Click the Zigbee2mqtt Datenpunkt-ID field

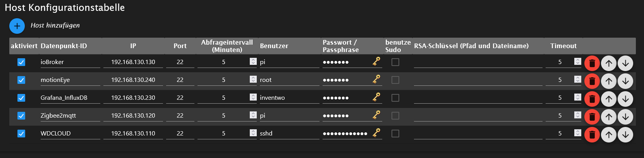click(70, 116)
